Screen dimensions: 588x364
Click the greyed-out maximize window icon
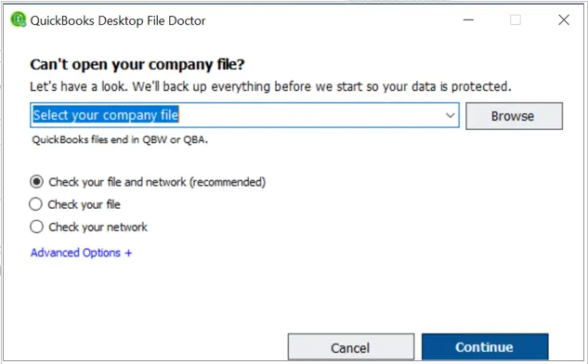(x=516, y=19)
